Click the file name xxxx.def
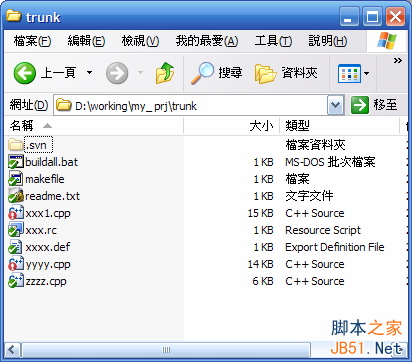Screen dimensions: 412x362 (48, 247)
